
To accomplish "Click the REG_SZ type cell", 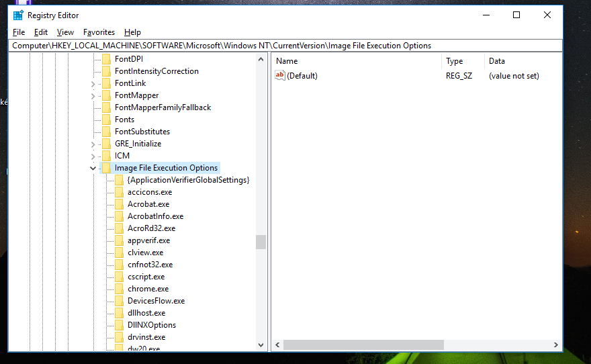I will 459,76.
